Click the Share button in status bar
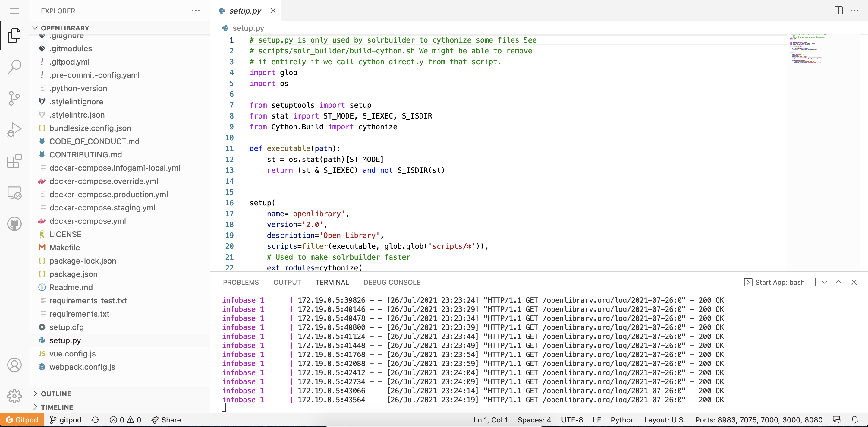This screenshot has width=868, height=427. pos(166,419)
